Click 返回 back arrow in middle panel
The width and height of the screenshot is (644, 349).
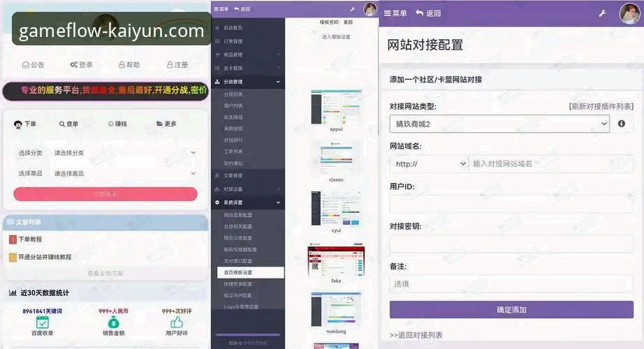pos(242,8)
